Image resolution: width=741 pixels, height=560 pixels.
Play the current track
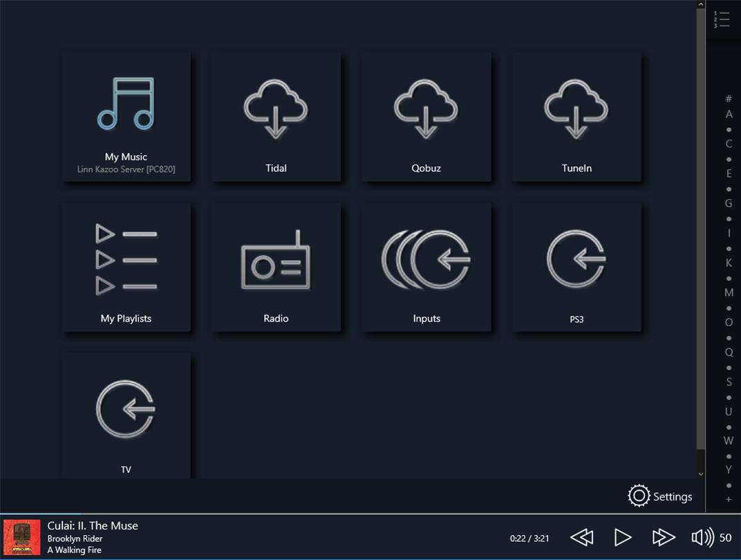(622, 537)
